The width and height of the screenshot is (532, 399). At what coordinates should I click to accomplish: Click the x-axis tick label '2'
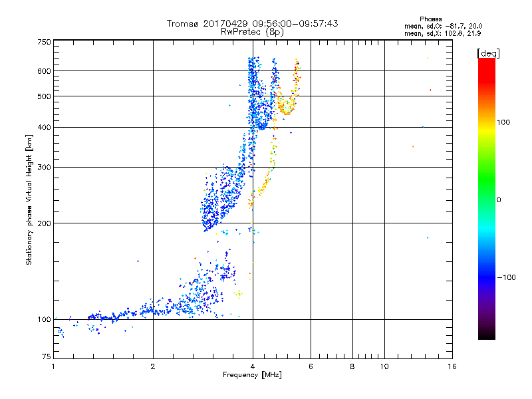153,366
